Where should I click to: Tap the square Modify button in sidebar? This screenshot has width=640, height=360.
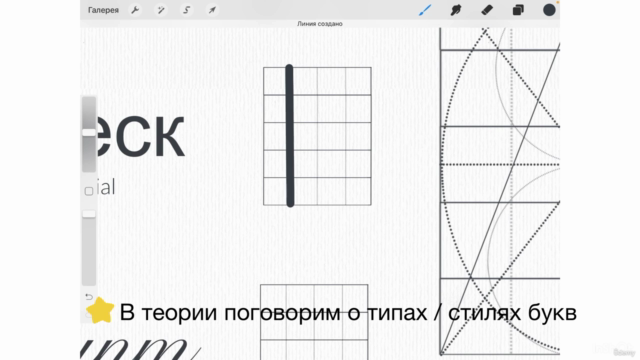(x=89, y=191)
